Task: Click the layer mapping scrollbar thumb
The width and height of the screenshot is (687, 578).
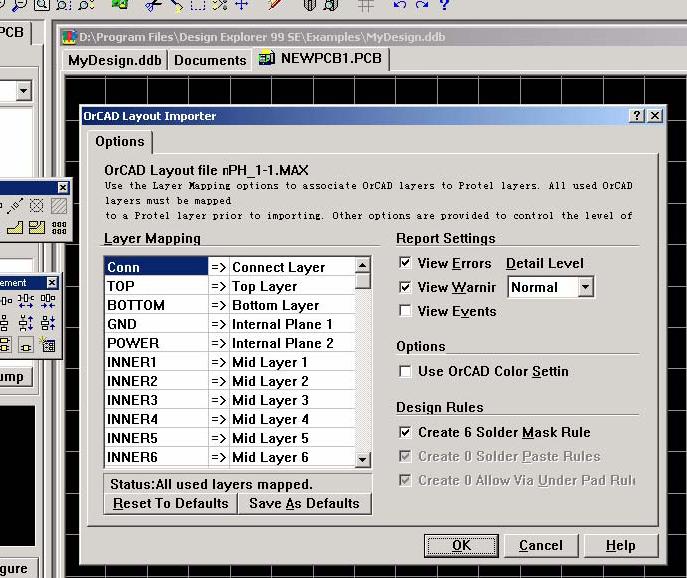Action: [x=362, y=281]
